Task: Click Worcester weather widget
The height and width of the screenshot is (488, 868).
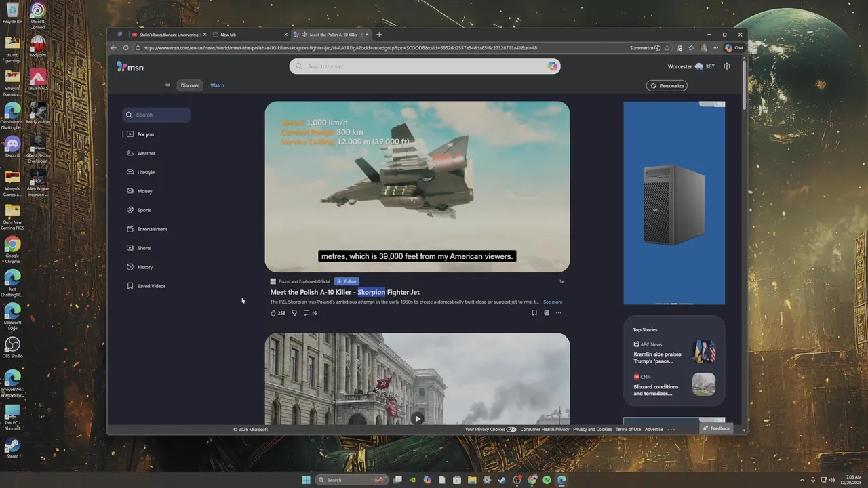Action: 691,66
